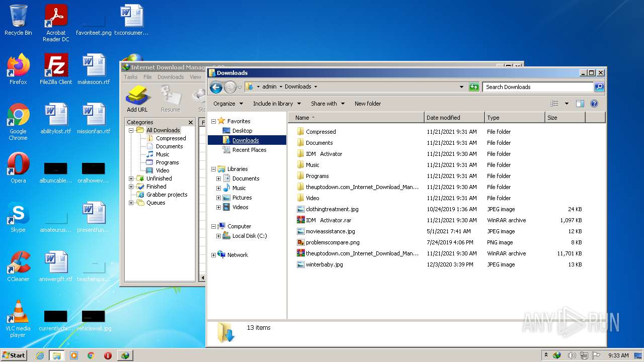The height and width of the screenshot is (362, 644).
Task: Open Opera desktop shortcut
Action: click(18, 167)
